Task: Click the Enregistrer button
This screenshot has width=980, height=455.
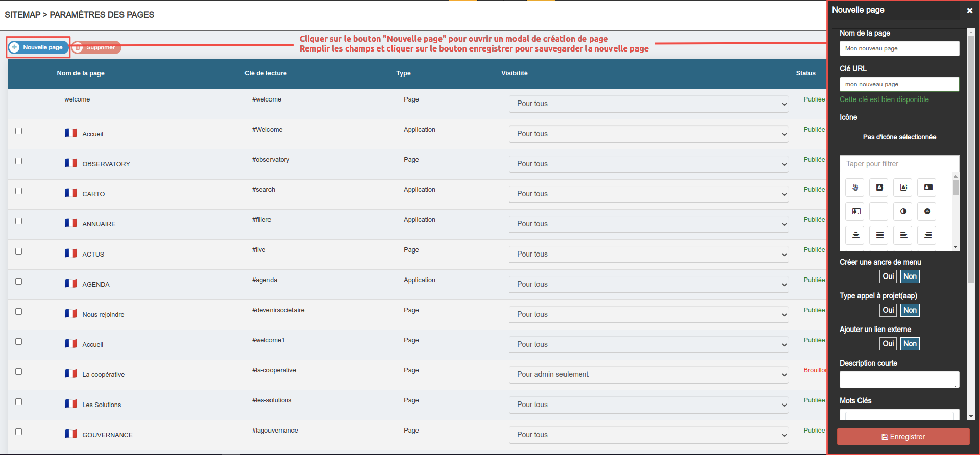Action: (x=903, y=437)
